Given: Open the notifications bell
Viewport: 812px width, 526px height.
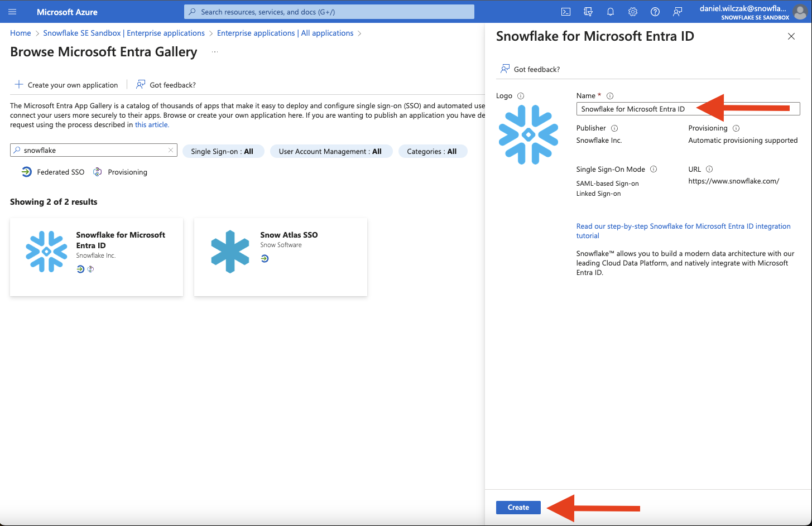Looking at the screenshot, I should coord(610,12).
